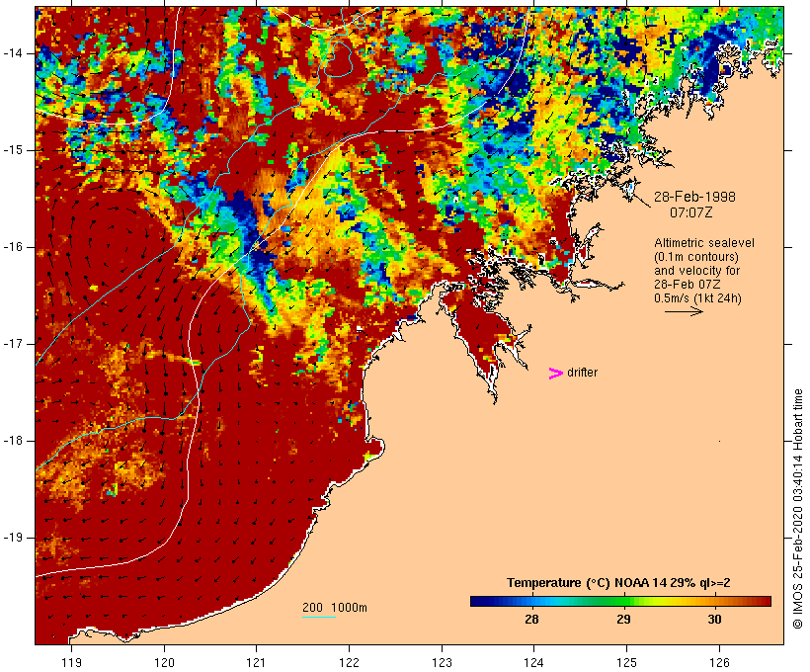The height and width of the screenshot is (672, 810).
Task: Click the temperature colorbar title text
Action: pos(618,583)
